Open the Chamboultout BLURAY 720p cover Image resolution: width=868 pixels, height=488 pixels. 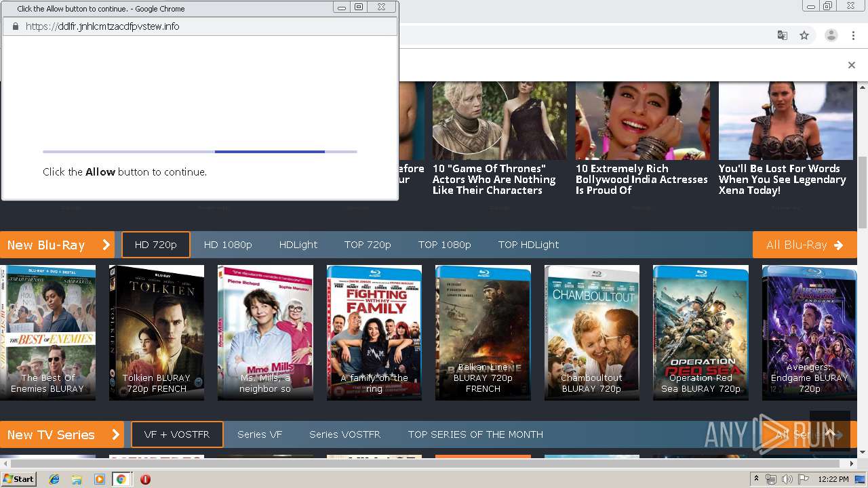click(592, 332)
